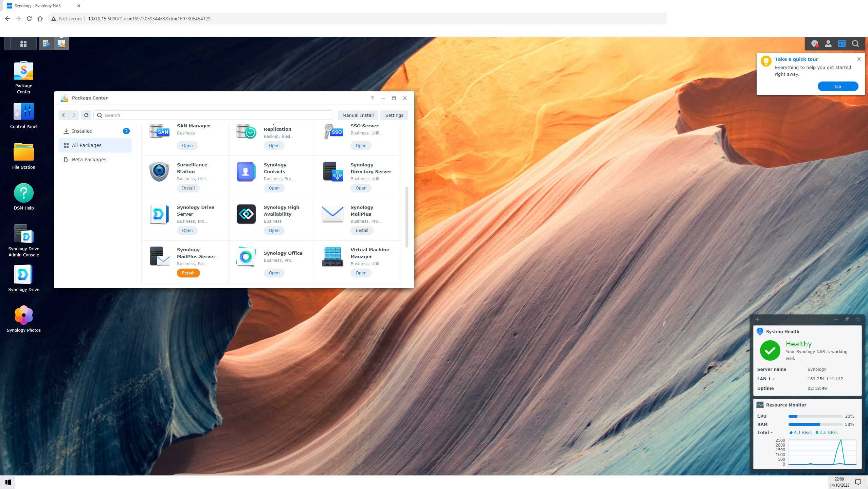The image size is (868, 489).
Task: Select Beta Packages in sidebar
Action: pyautogui.click(x=95, y=160)
